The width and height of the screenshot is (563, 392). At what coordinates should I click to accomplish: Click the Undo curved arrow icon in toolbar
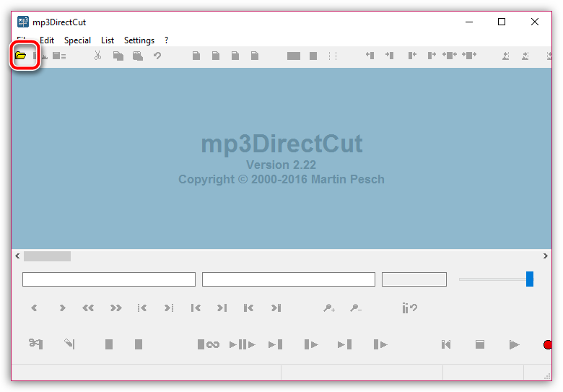click(157, 56)
